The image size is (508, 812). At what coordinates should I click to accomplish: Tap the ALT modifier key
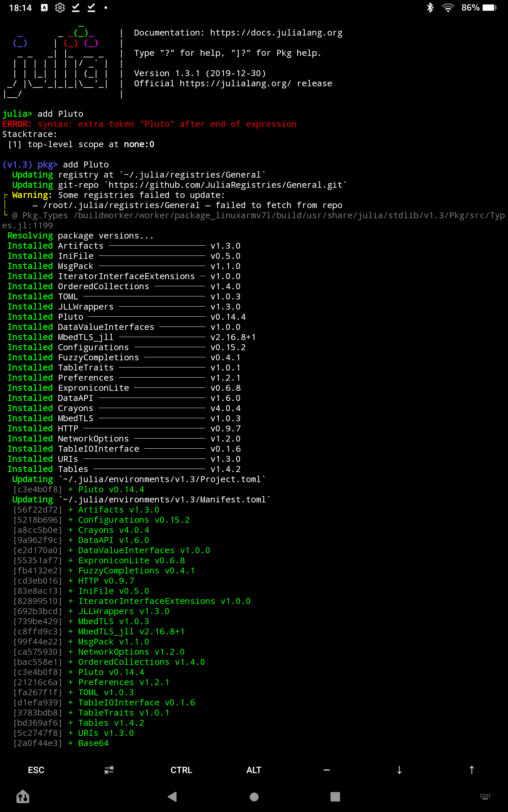click(254, 770)
